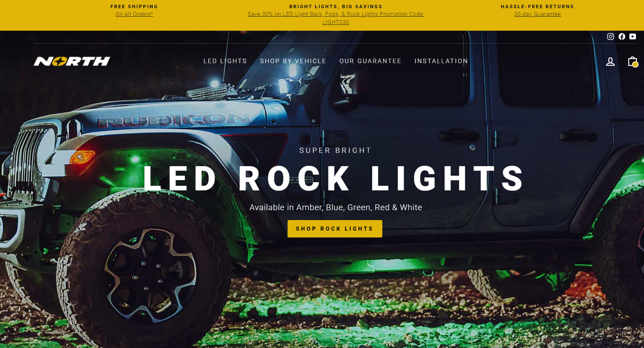View the shopping cart bag icon
This screenshot has width=644, height=348.
(633, 61)
